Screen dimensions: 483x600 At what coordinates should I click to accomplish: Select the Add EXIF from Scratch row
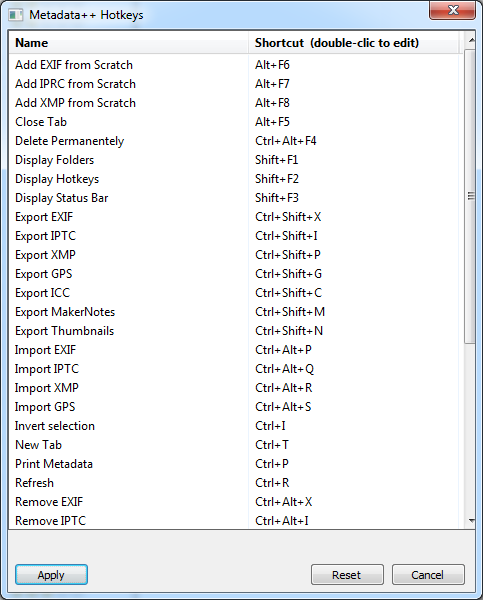tap(233, 65)
